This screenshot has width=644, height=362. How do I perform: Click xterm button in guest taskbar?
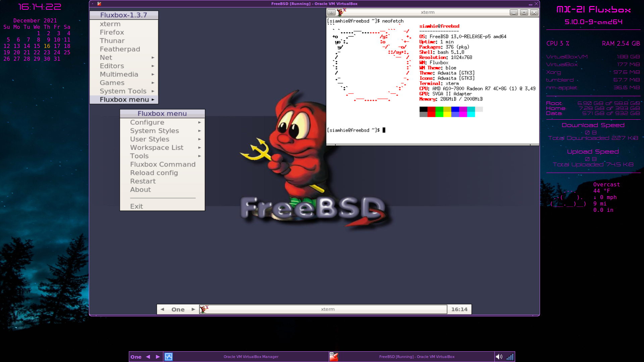tap(327, 309)
